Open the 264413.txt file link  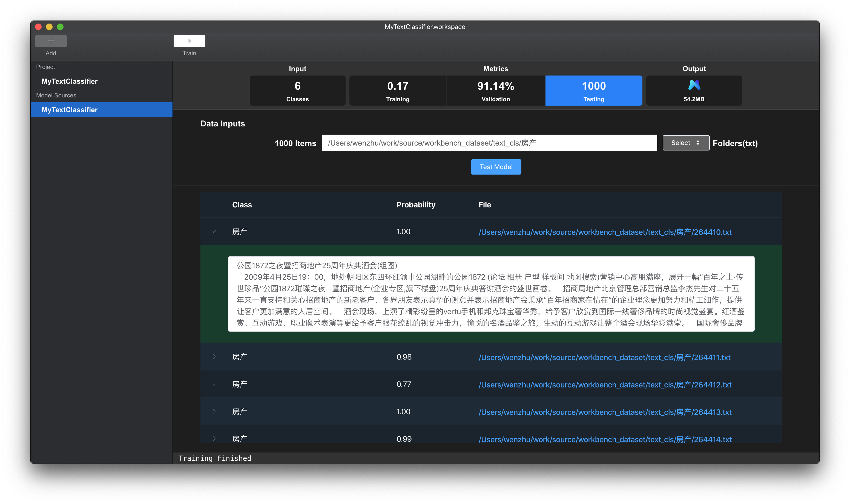coord(605,412)
